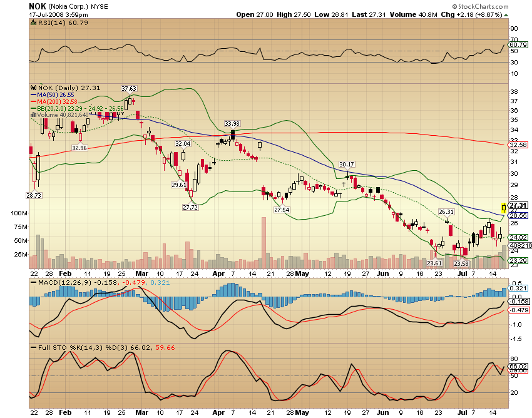
Task: Click the RSI indicator icon beside RSI(14)
Action: click(x=33, y=23)
